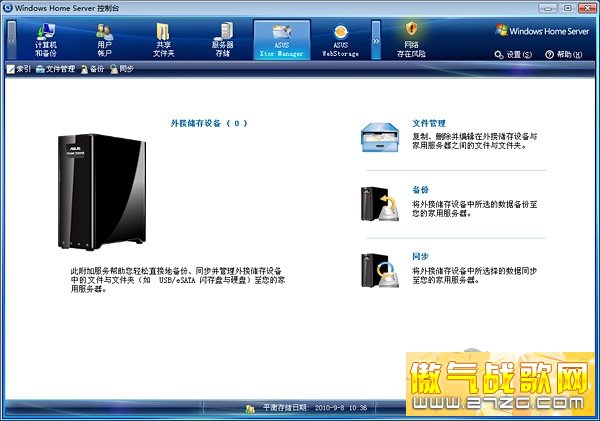Click the 备份 heading link
Screen dimensions: 600x421
[421, 190]
